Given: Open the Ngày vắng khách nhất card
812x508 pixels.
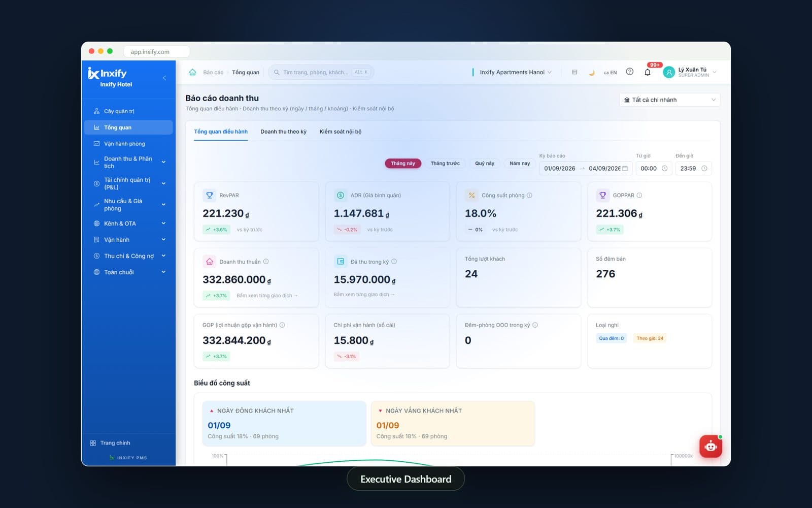Looking at the screenshot, I should point(453,424).
